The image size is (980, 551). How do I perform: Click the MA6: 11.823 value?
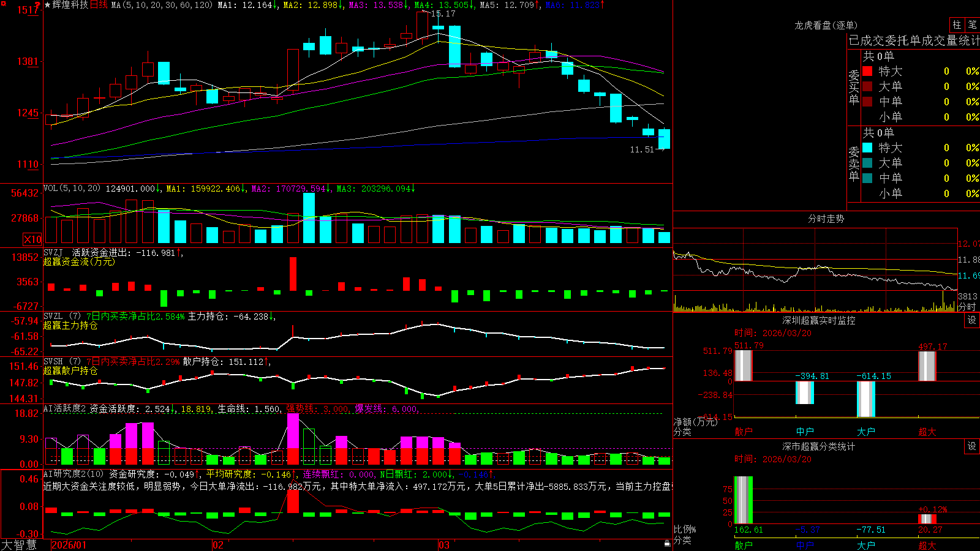[573, 5]
